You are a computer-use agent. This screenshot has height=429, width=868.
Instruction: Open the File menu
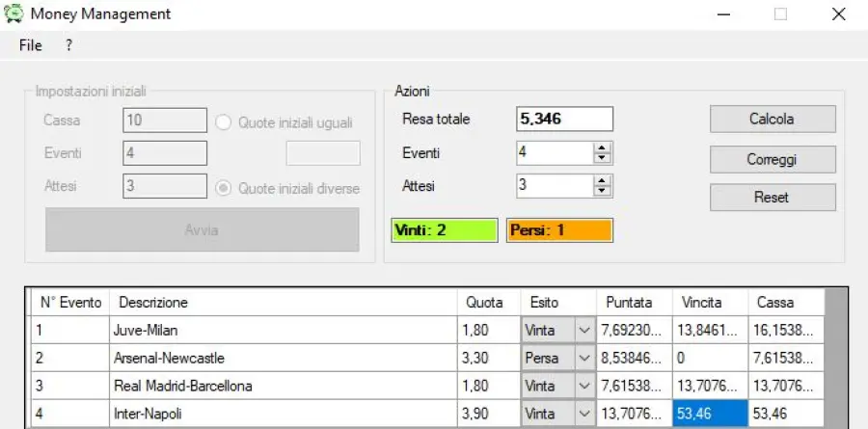click(x=31, y=45)
